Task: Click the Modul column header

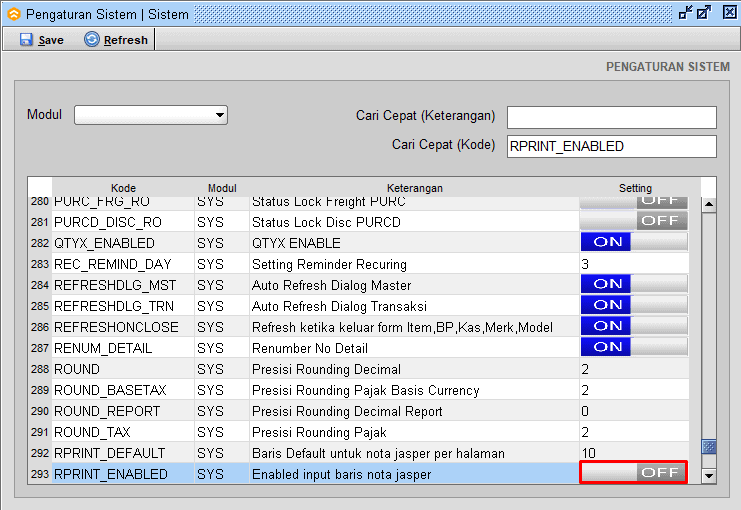Action: click(x=222, y=188)
